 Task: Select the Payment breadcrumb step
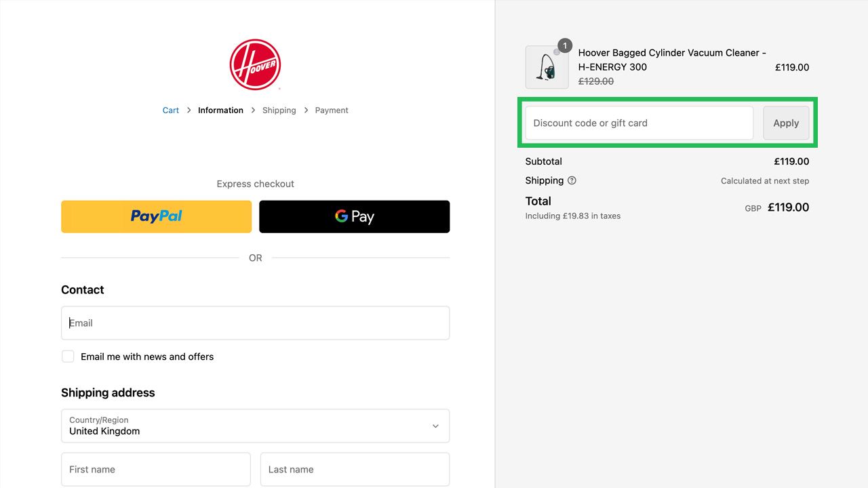point(332,110)
